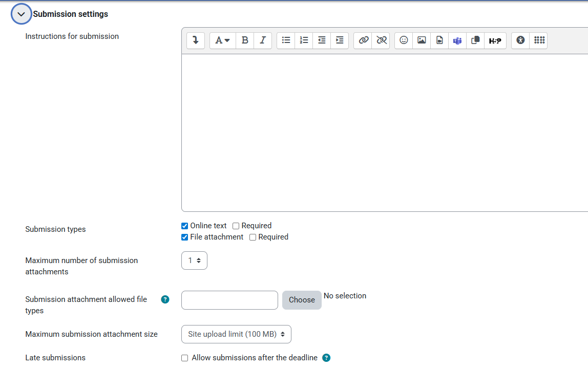This screenshot has width=588, height=369.
Task: Open the emoji picker
Action: point(404,40)
